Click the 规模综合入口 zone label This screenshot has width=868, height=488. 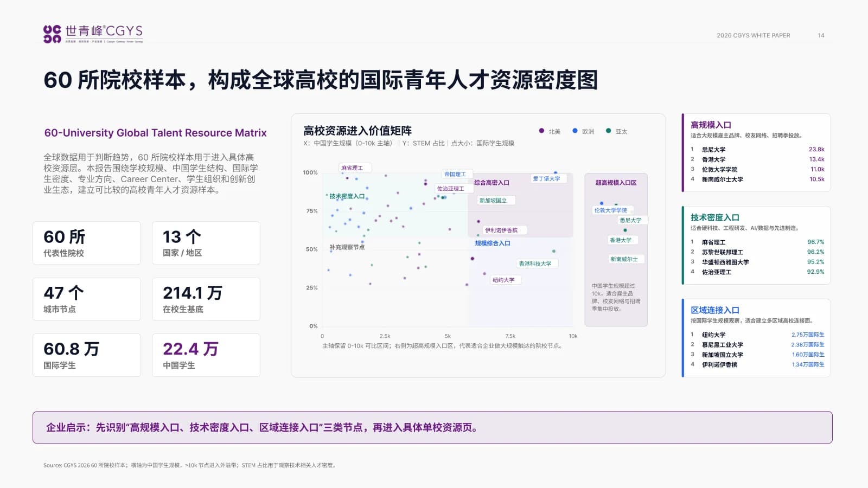pos(493,243)
